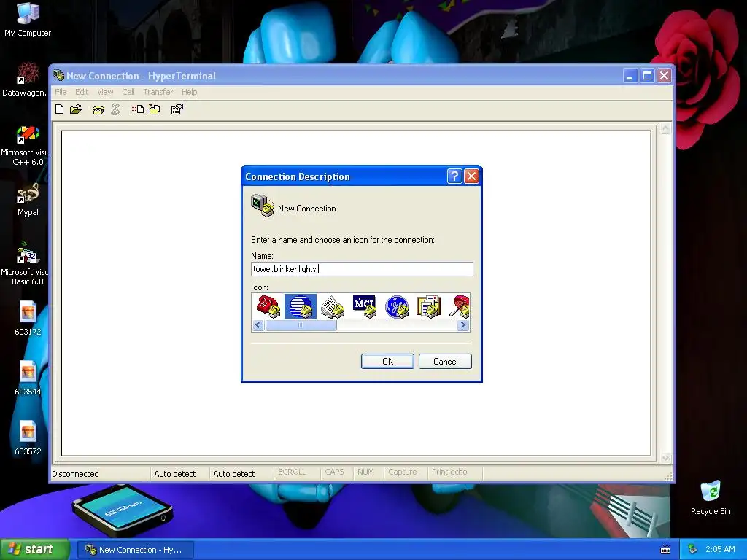Click the terminal window scroll up arrow
The width and height of the screenshot is (747, 560).
pos(665,128)
